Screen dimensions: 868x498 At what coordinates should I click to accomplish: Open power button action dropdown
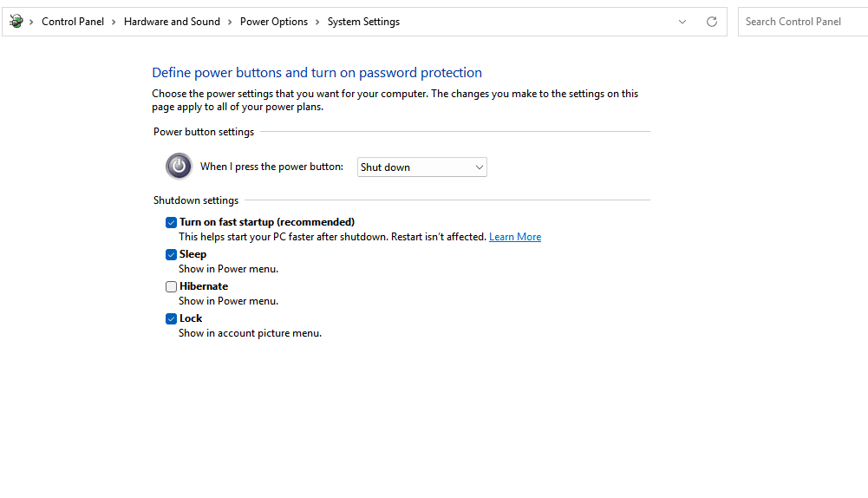click(x=421, y=167)
